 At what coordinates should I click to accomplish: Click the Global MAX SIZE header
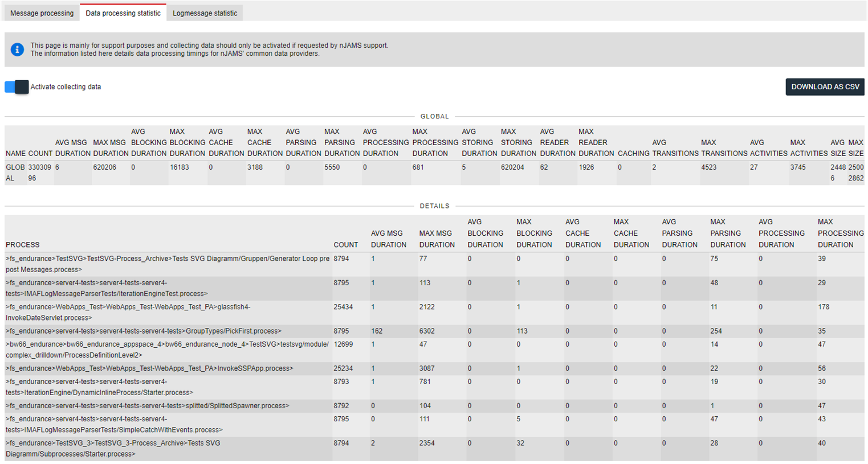856,148
